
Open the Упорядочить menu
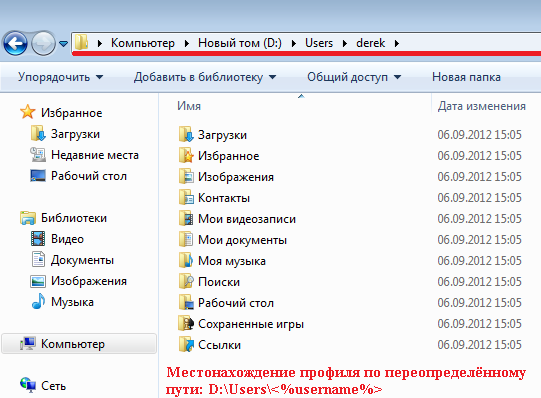[x=60, y=77]
